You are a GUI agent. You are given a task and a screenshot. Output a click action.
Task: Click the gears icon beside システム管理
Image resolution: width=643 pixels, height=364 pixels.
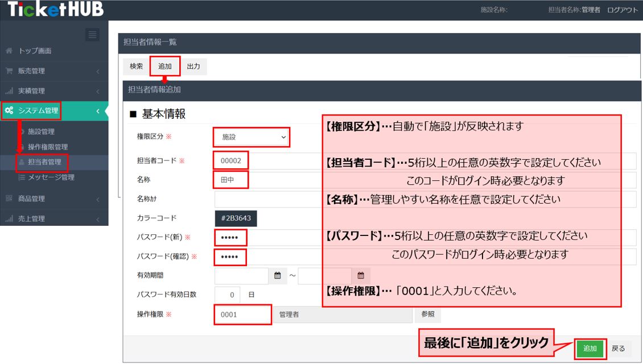(9, 111)
